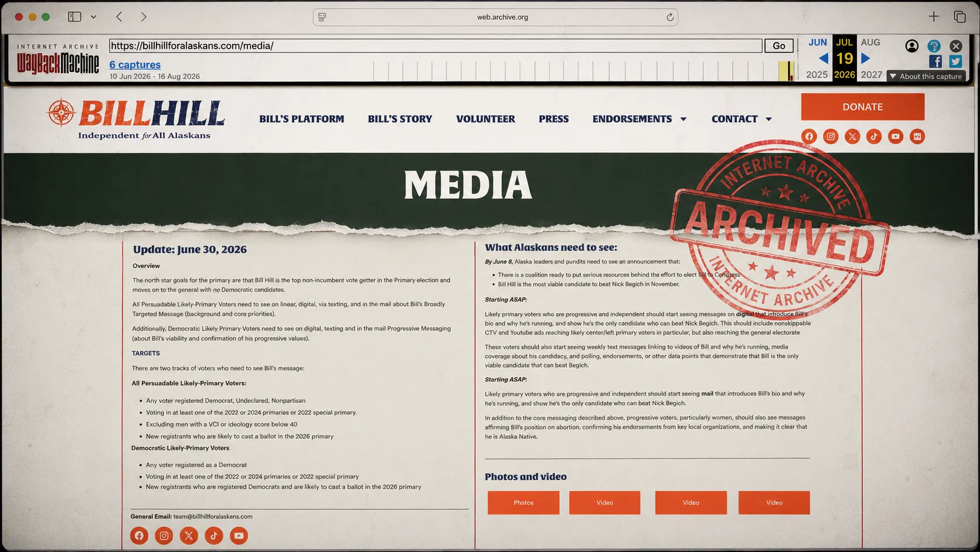This screenshot has width=980, height=552.
Task: Select the 2025 year in the capture calendar
Action: [x=817, y=74]
